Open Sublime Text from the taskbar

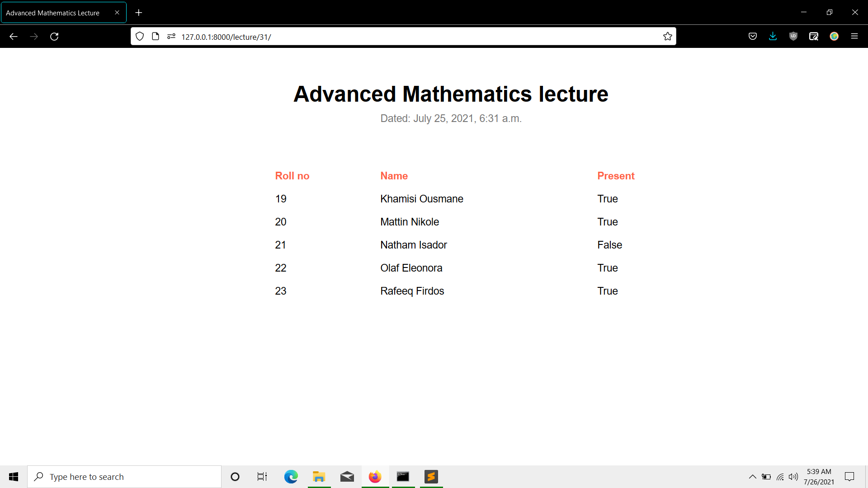click(431, 477)
